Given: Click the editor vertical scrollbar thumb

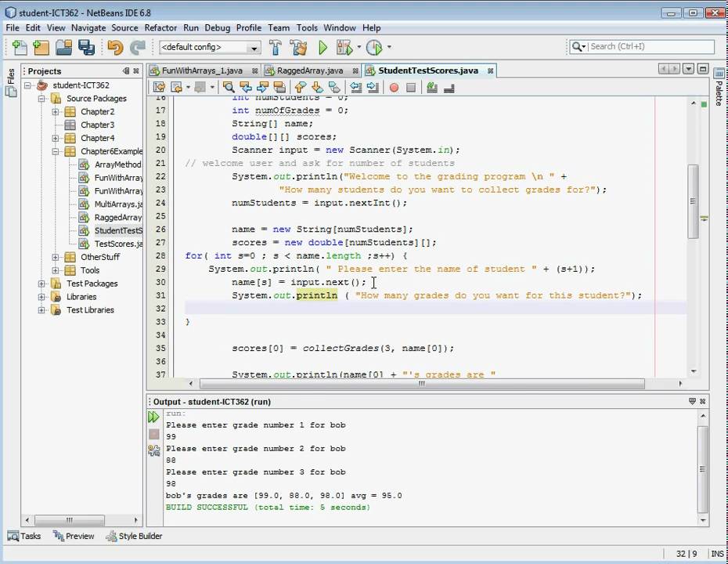Looking at the screenshot, I should [x=694, y=201].
